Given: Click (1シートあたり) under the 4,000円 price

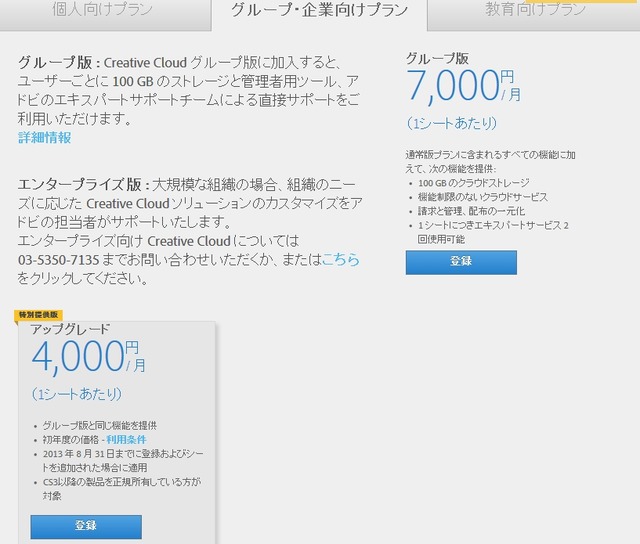Looking at the screenshot, I should pos(77,394).
